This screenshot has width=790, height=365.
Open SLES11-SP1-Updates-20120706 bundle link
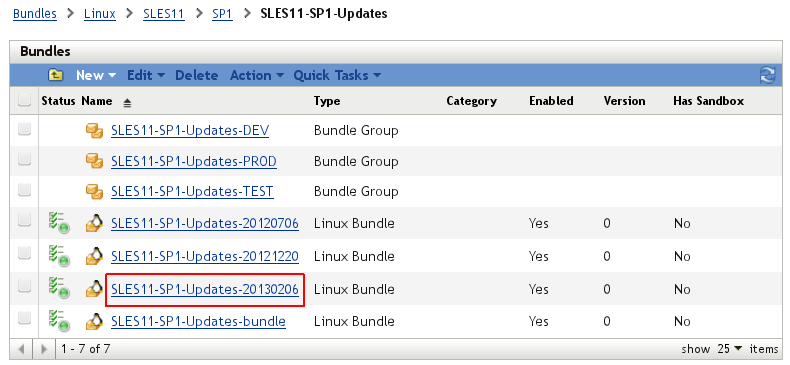point(205,223)
